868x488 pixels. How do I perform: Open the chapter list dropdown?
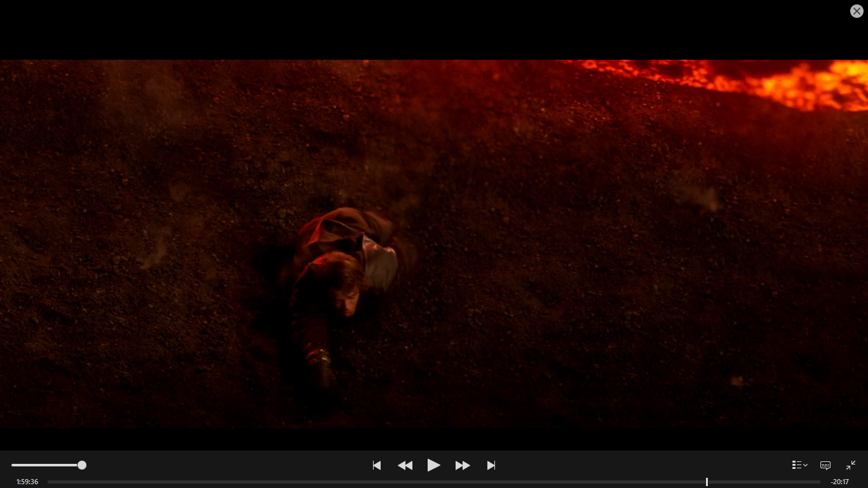coord(799,465)
